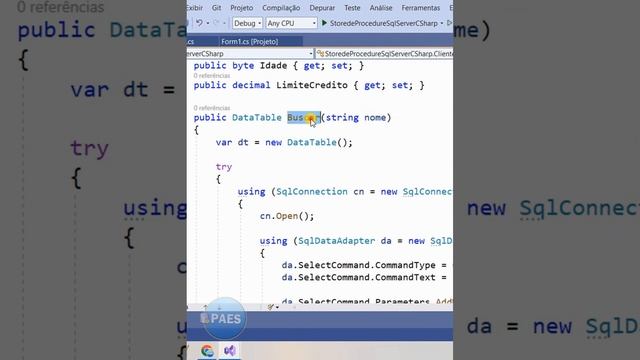Open the Compilação menu
The width and height of the screenshot is (640, 360).
coord(281,8)
